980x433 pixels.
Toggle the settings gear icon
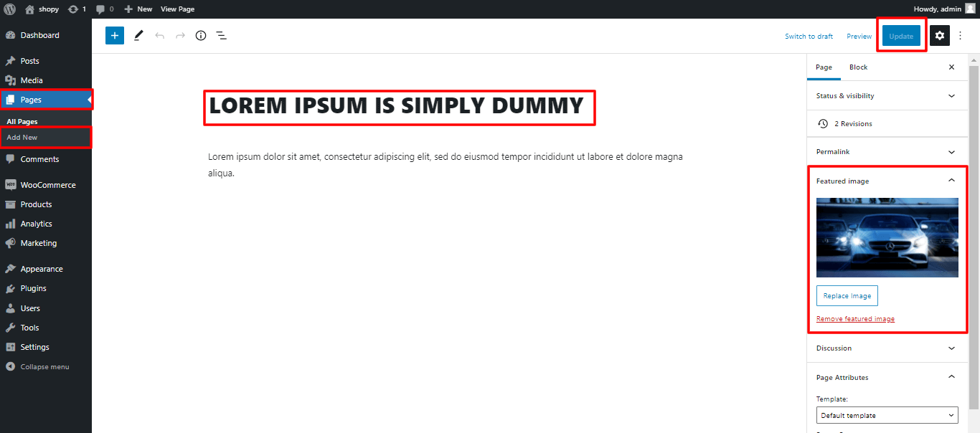940,36
